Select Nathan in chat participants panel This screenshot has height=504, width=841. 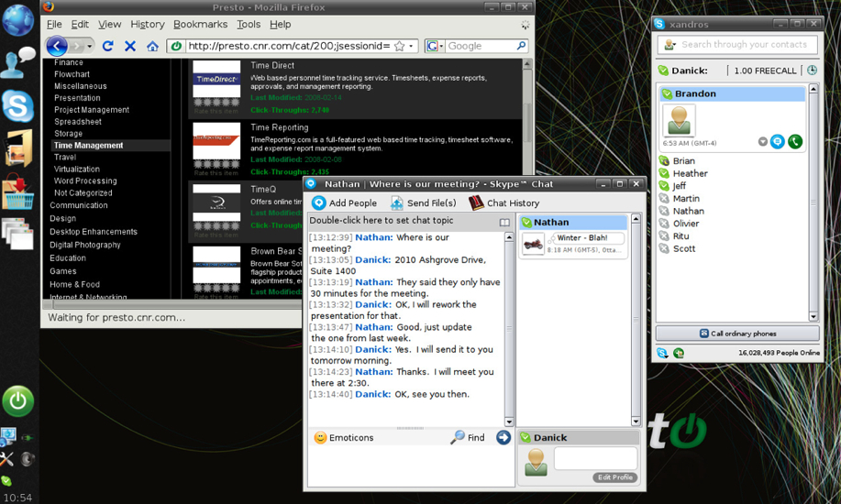(x=573, y=222)
